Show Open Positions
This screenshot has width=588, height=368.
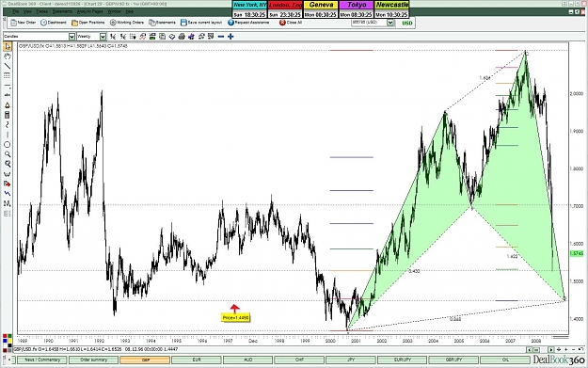[x=88, y=23]
